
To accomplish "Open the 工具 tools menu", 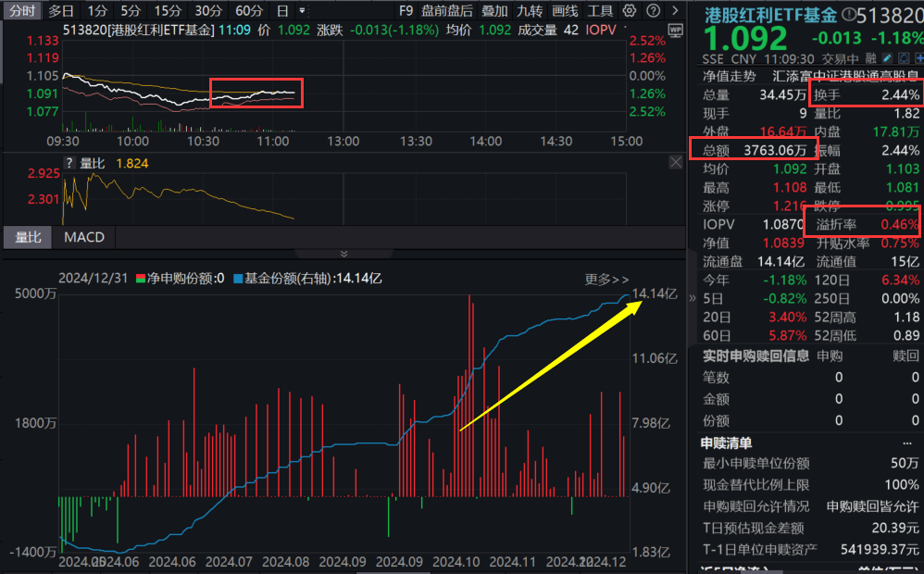I will pyautogui.click(x=600, y=10).
